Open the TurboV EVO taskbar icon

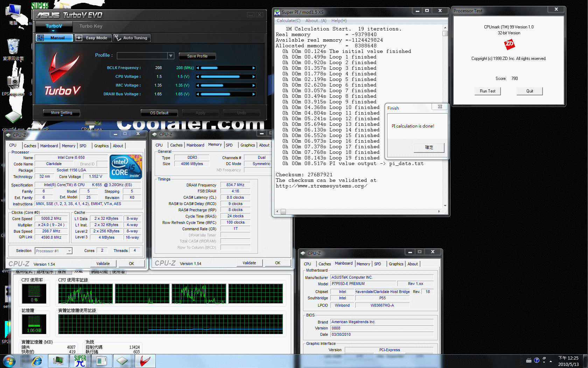point(145,361)
